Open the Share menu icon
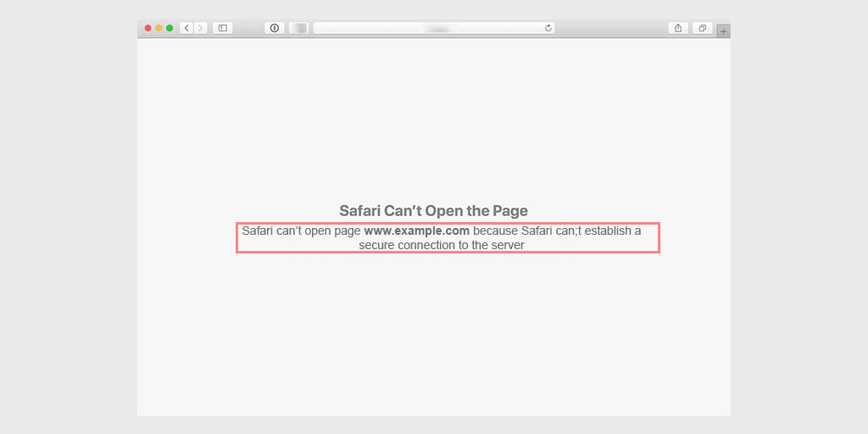The image size is (868, 434). pos(678,28)
